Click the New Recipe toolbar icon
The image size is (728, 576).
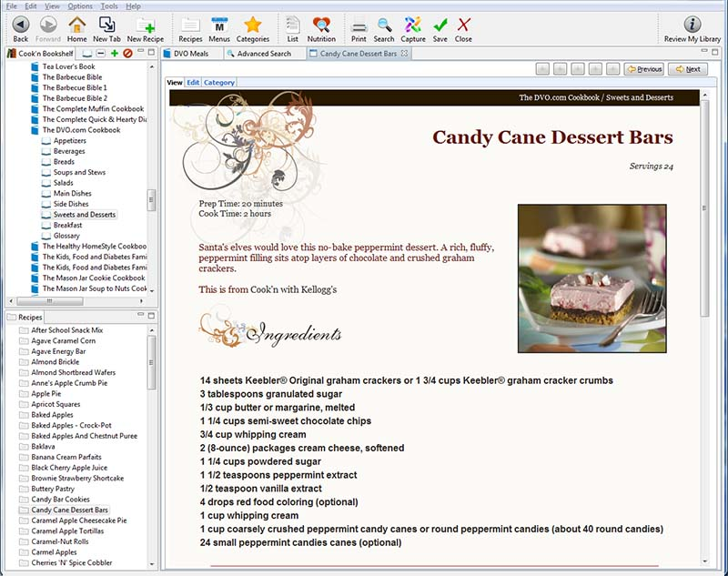tap(146, 26)
